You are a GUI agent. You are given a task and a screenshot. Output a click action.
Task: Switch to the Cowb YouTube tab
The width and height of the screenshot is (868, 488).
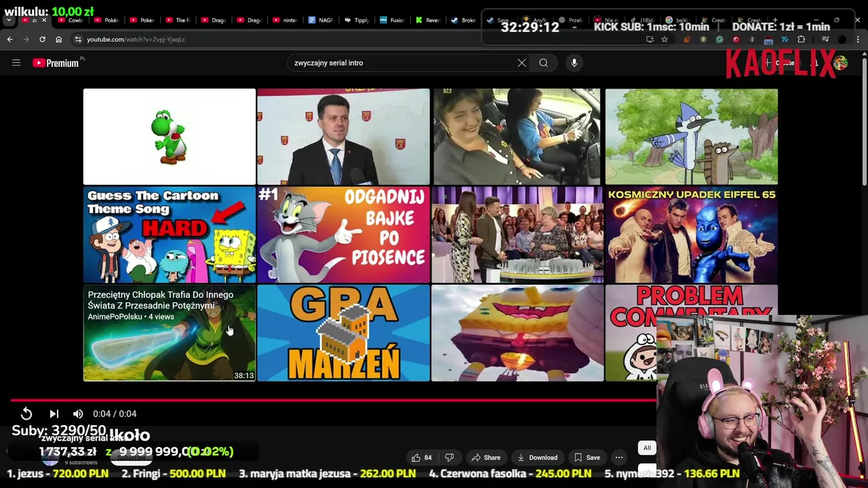click(71, 20)
